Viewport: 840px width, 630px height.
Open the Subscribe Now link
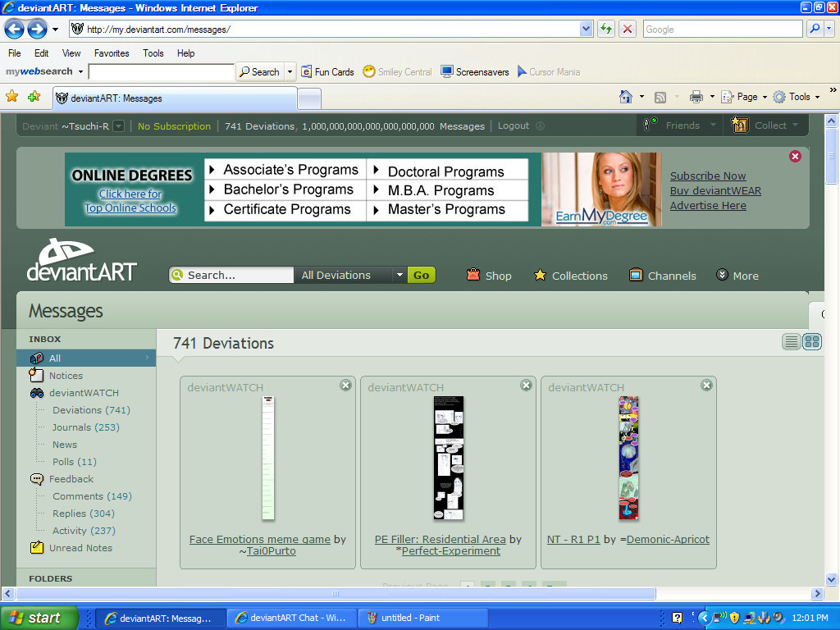point(708,176)
